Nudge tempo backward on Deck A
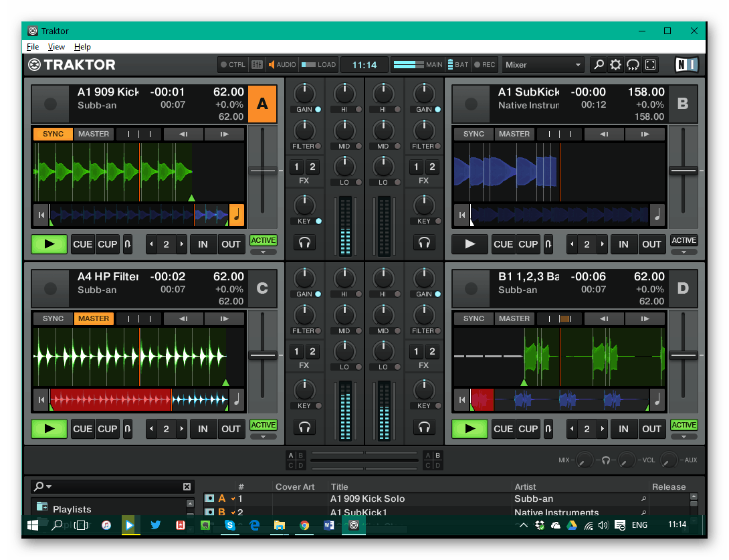Image resolution: width=729 pixels, height=560 pixels. pyautogui.click(x=184, y=134)
